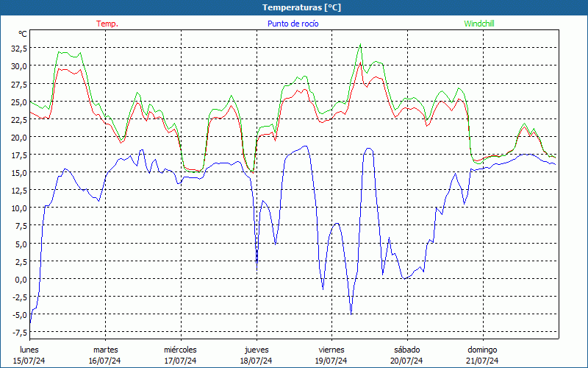Click the 17/07/24 date label
Image resolution: width=588 pixels, height=368 pixels.
pyautogui.click(x=181, y=361)
